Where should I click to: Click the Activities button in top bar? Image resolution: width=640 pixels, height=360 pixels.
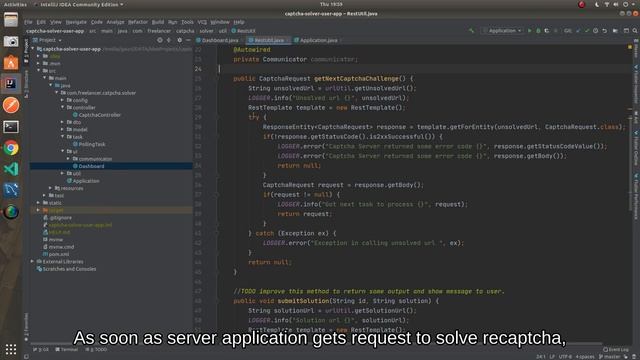(x=15, y=4)
